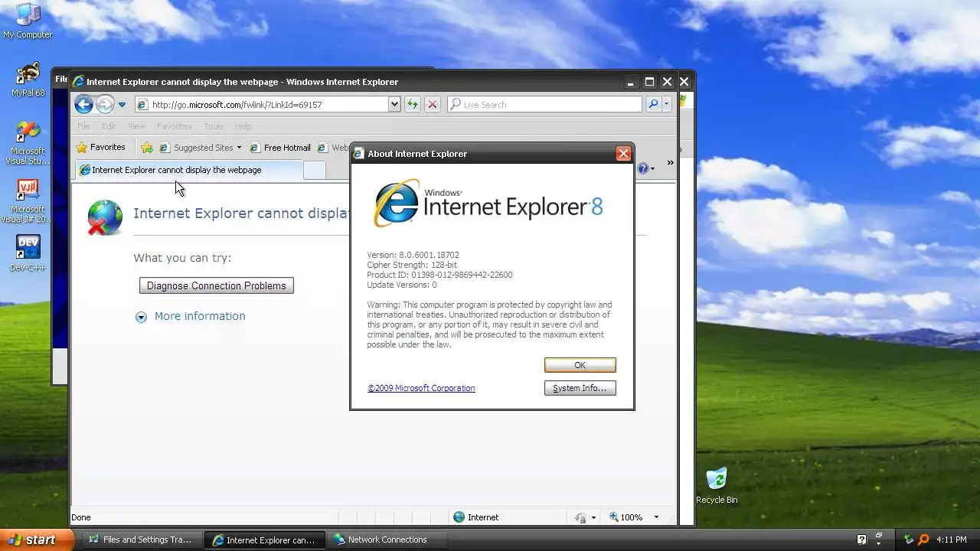Click the Done status bar text

tap(81, 517)
